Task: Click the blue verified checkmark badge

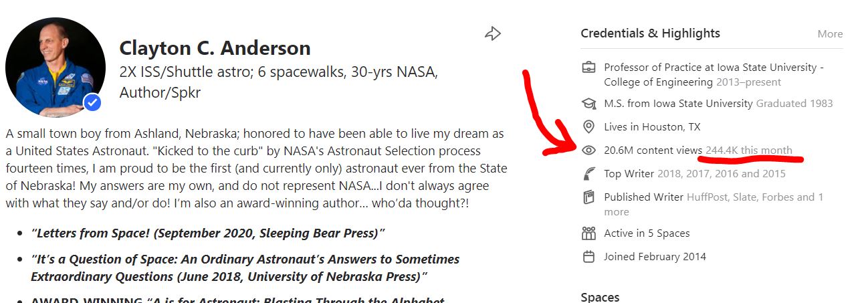Action: click(93, 102)
